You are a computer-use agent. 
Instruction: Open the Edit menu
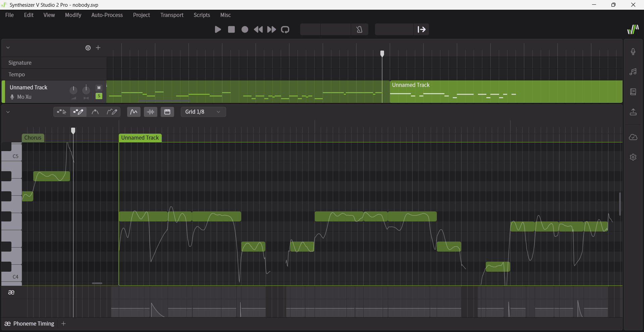29,15
